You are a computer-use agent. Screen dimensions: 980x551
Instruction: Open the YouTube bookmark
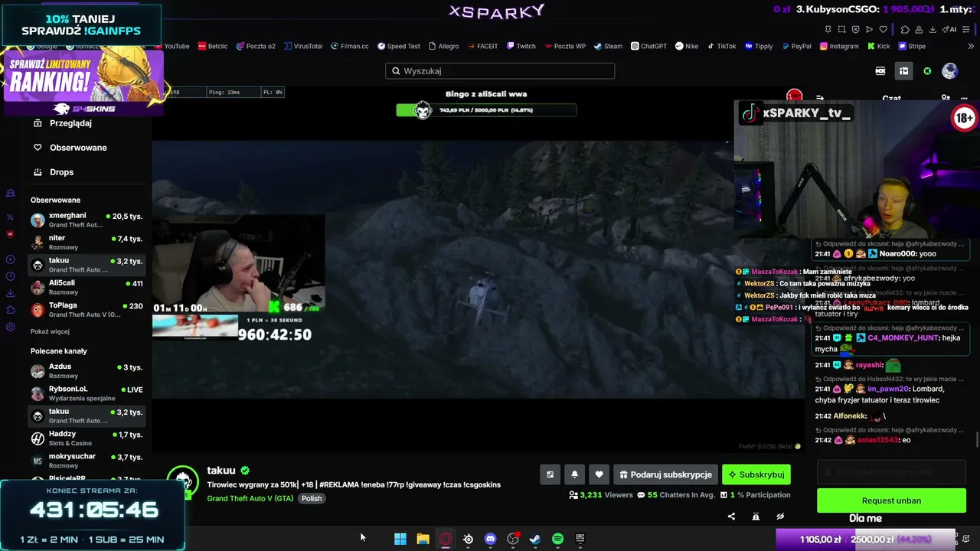(x=171, y=46)
